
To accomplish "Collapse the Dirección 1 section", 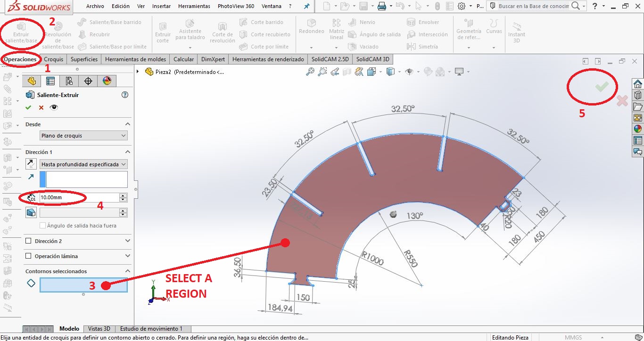I will click(x=127, y=152).
